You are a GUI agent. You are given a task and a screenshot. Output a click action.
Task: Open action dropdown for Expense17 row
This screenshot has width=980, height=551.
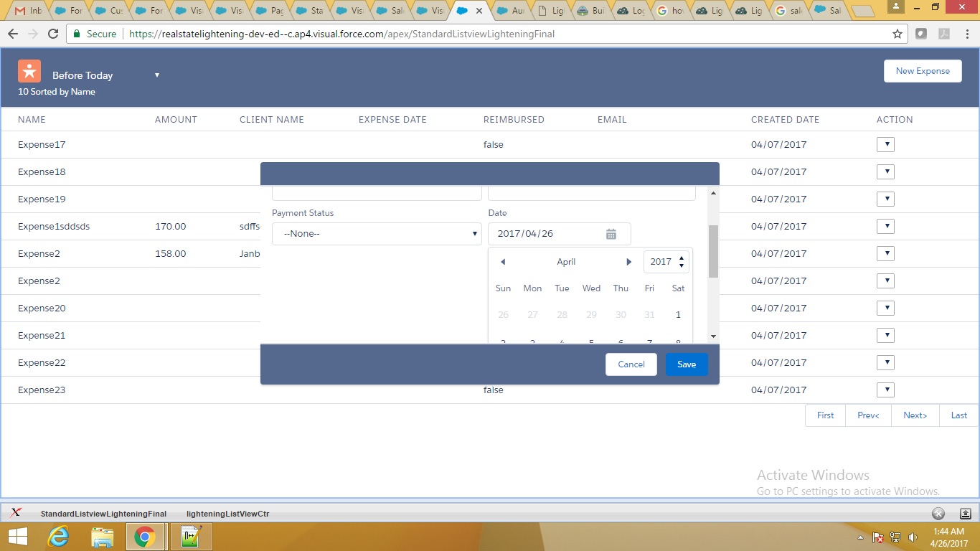pyautogui.click(x=885, y=145)
